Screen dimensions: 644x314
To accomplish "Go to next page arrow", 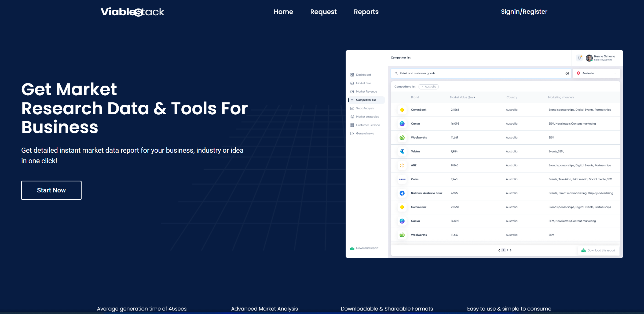I will point(511,250).
